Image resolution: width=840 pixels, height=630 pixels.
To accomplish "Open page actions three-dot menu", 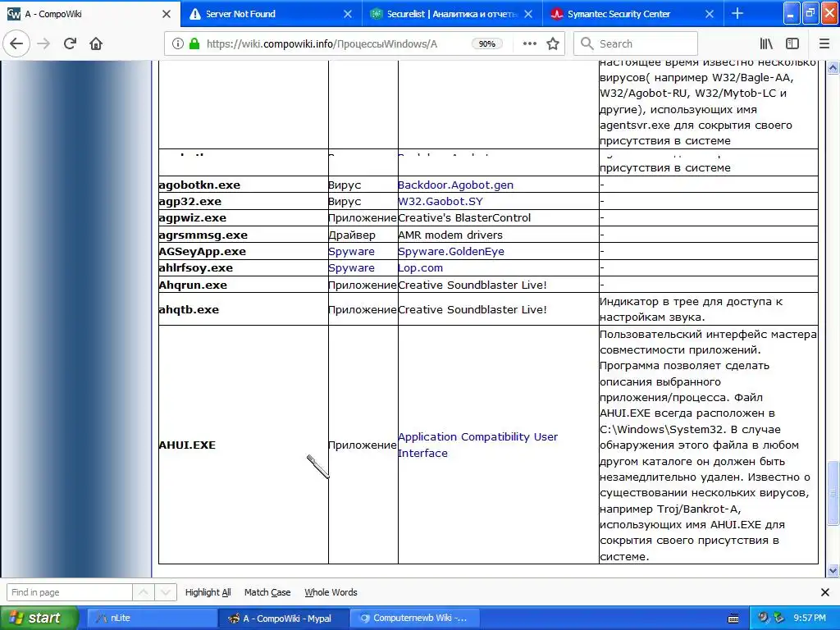I will 529,44.
